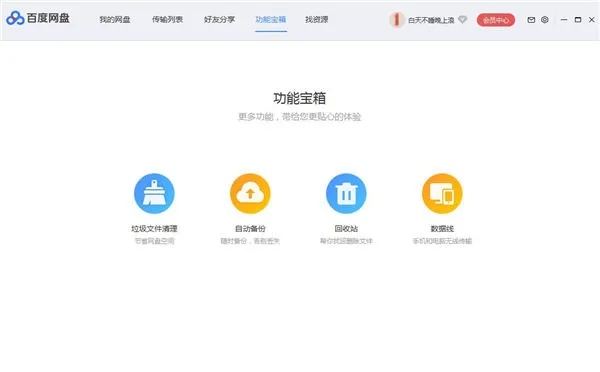This screenshot has width=600, height=372.
Task: Minimize the Baidu Netdisk window
Action: [564, 20]
